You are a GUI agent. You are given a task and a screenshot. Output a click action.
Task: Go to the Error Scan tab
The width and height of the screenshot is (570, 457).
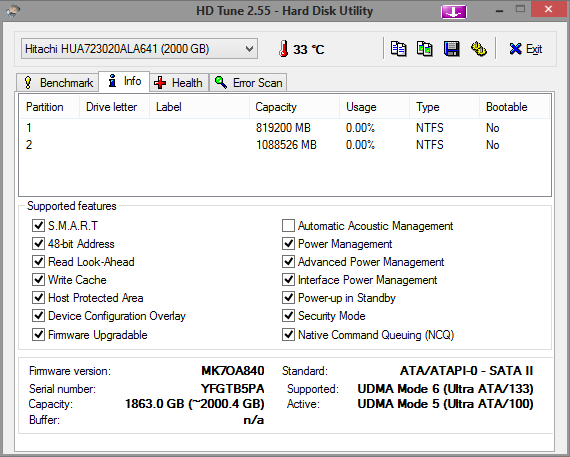click(x=248, y=83)
